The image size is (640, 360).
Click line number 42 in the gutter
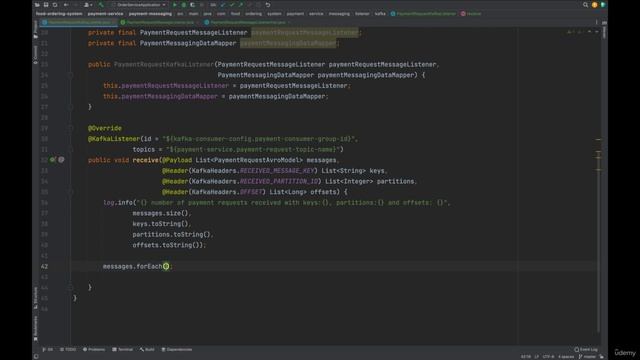coord(44,267)
